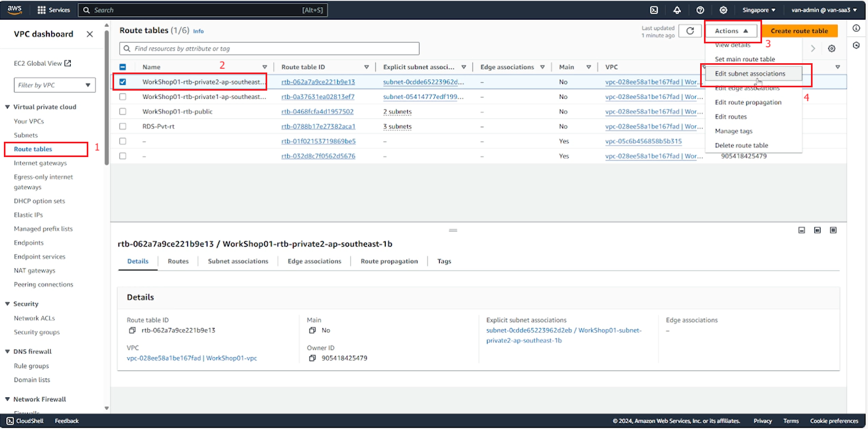The height and width of the screenshot is (429, 868).
Task: Go to next page of route tables
Action: point(813,48)
